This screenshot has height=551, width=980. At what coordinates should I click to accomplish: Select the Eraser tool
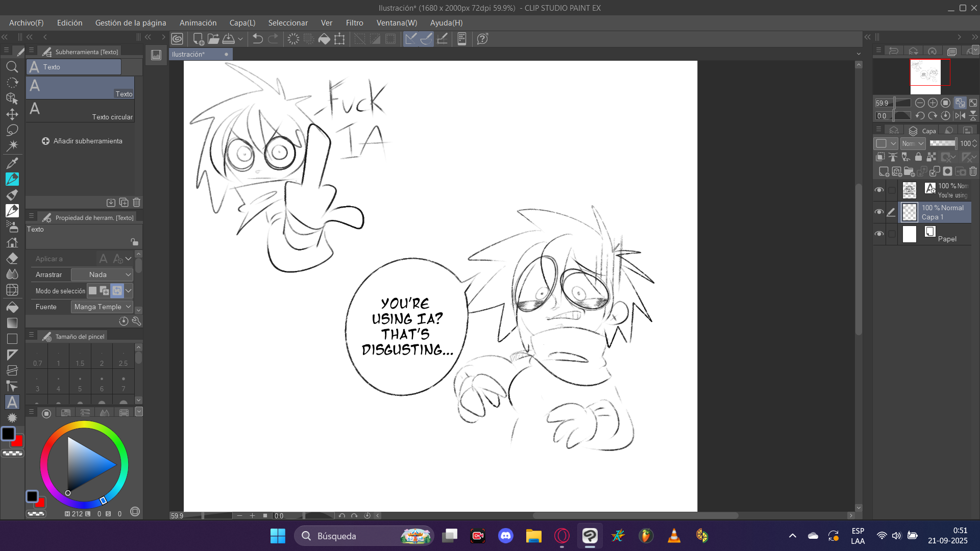point(12,258)
